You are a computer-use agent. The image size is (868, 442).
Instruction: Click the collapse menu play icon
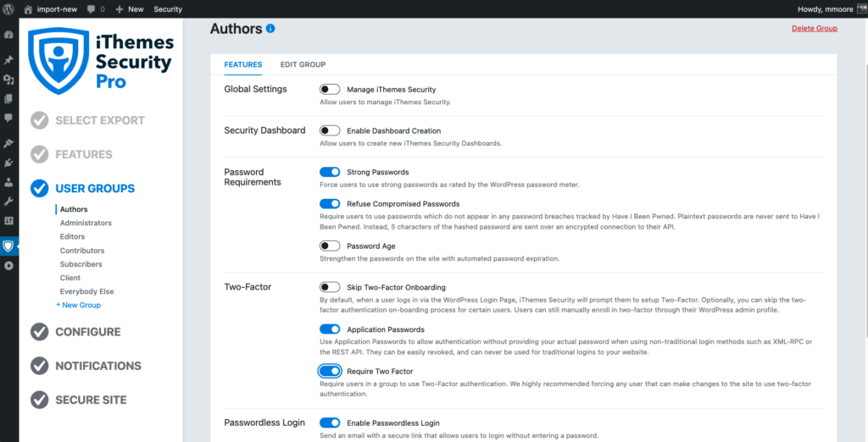point(8,266)
